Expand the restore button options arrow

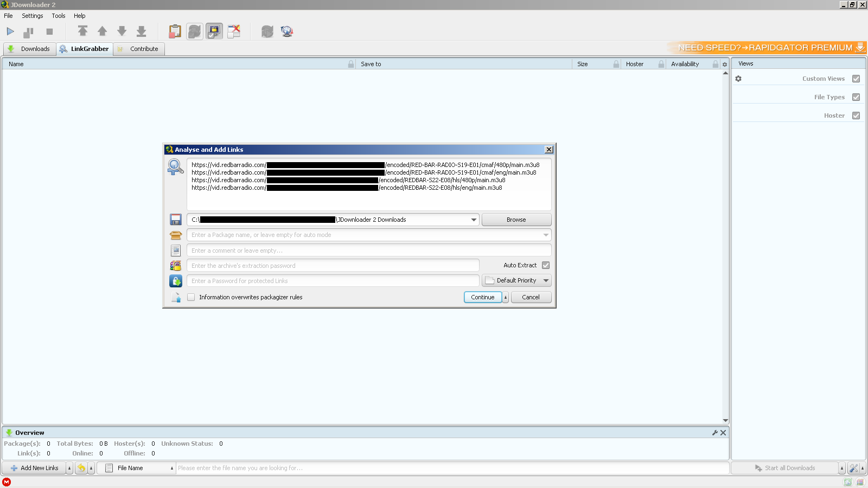click(x=91, y=468)
